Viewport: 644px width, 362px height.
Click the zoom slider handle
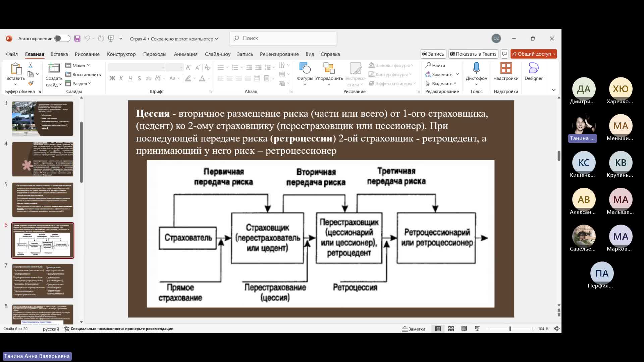[x=510, y=329]
